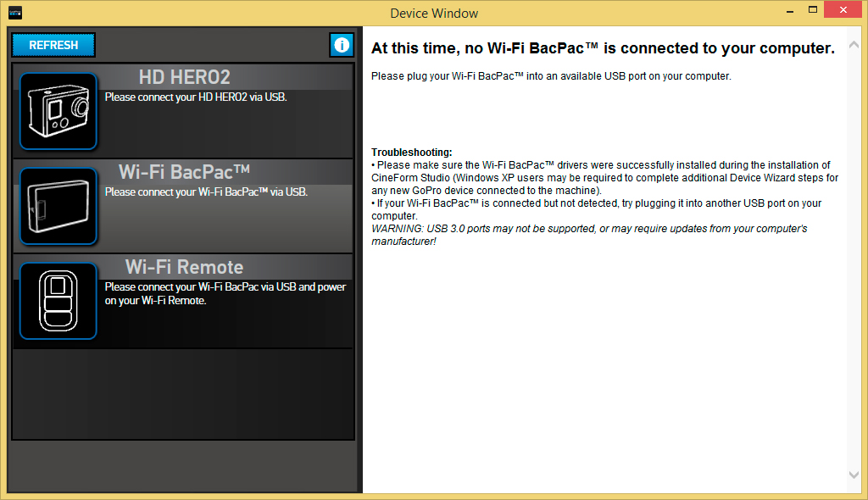Screen dimensions: 868x500
Task: Open the blue info icon
Action: click(342, 45)
